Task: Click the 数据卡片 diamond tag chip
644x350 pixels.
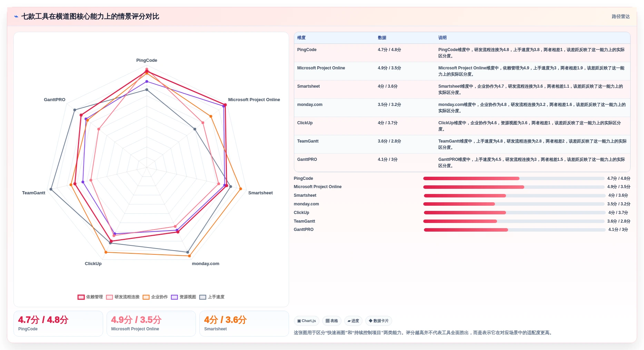Action: 379,321
